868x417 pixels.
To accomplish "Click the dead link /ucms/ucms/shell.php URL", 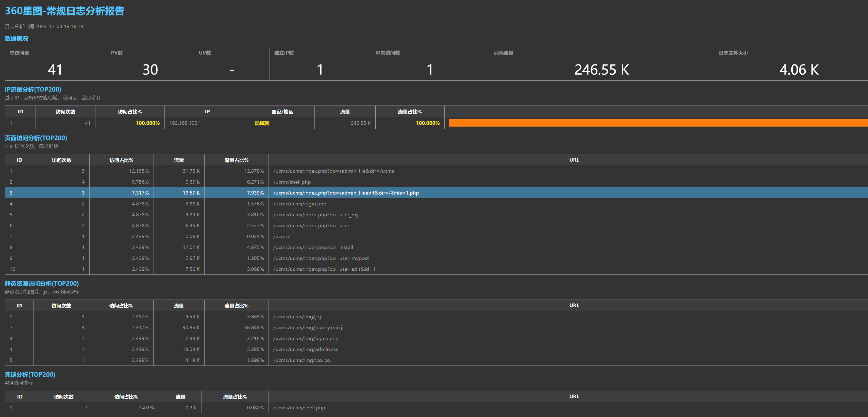I will coord(299,408).
